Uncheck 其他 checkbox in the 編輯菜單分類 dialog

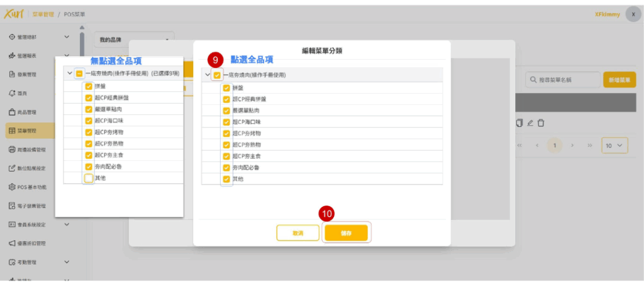[226, 179]
